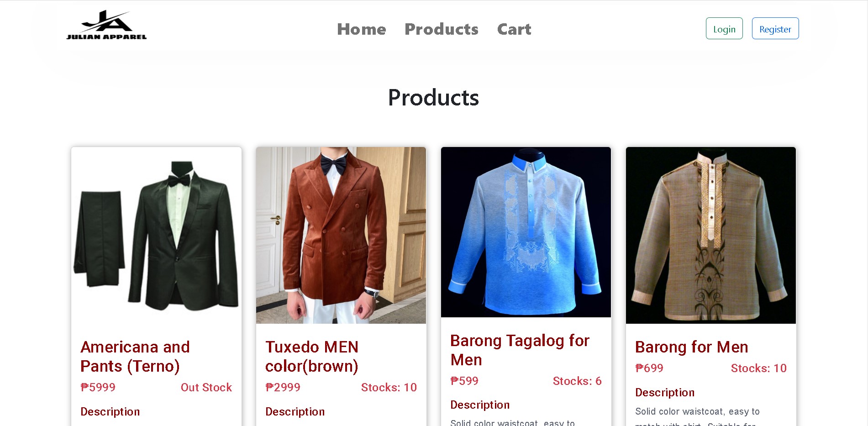The height and width of the screenshot is (426, 868).
Task: Open the Americana and Pants product image
Action: point(156,235)
